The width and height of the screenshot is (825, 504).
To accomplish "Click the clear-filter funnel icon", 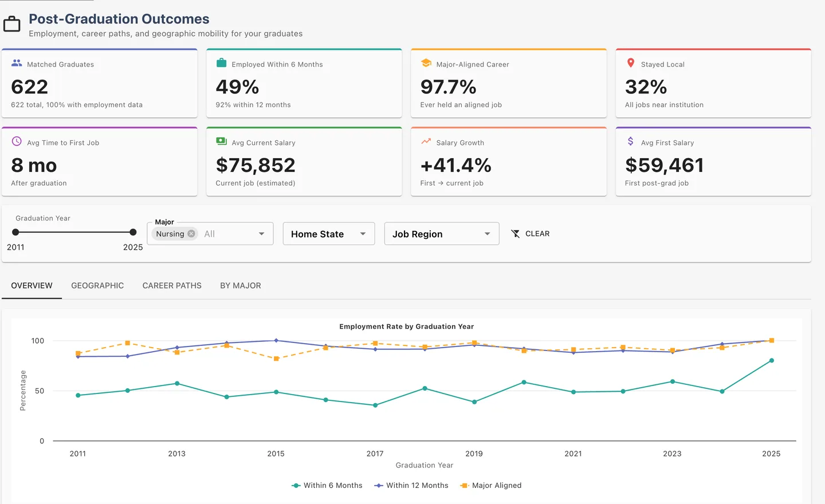I will click(516, 234).
